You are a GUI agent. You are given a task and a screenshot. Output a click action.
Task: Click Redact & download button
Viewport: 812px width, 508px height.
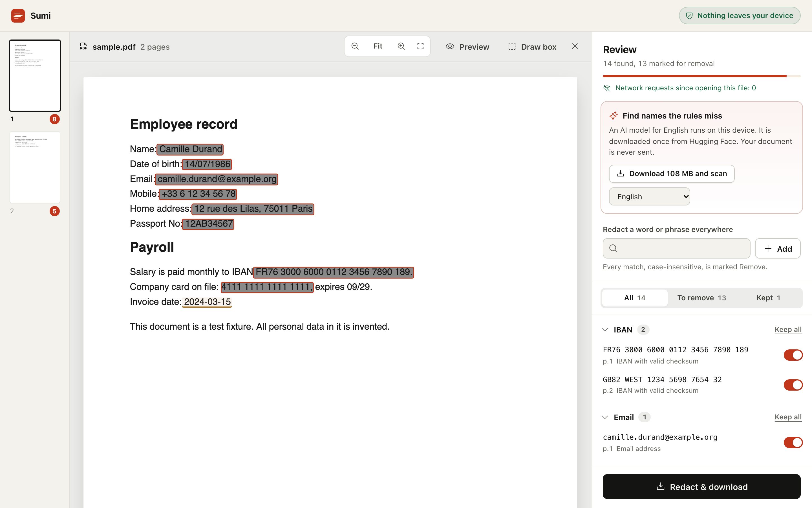point(701,487)
